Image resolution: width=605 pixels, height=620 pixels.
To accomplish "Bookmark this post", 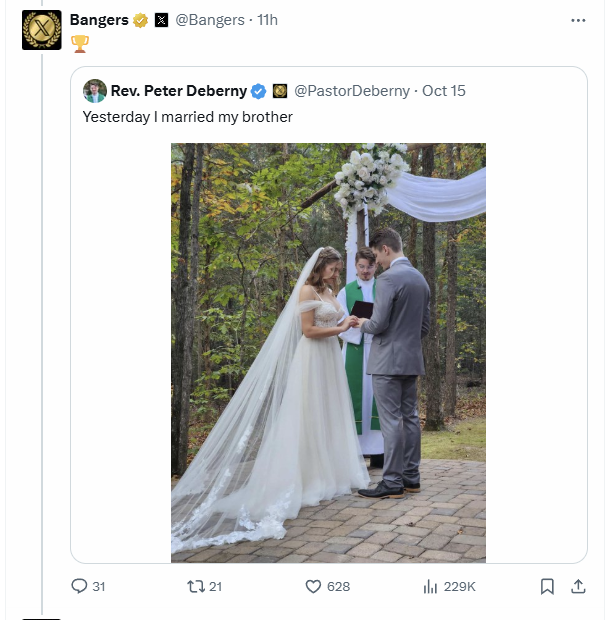I will [x=547, y=586].
